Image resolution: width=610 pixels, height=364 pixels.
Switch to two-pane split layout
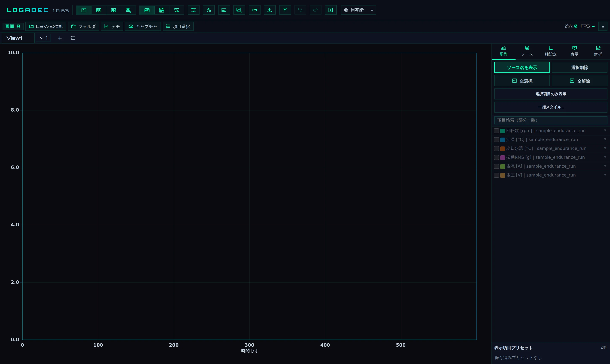99,10
